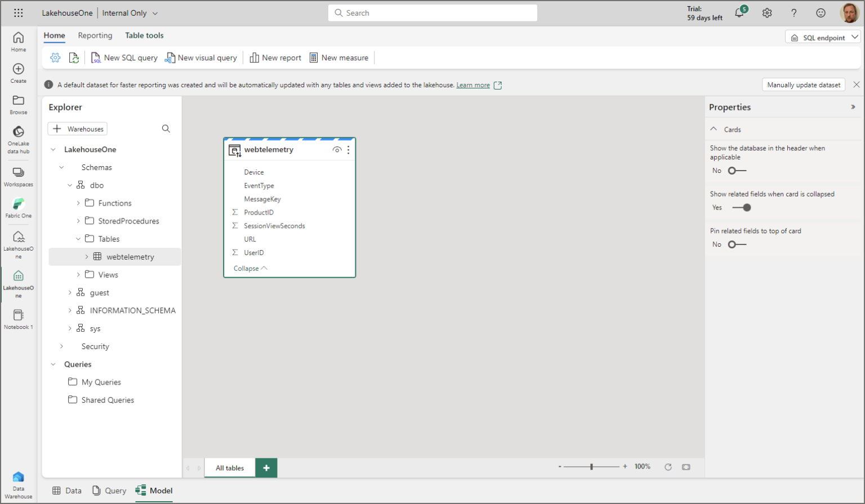
Task: Open the Learn more link in the banner
Action: click(x=474, y=84)
